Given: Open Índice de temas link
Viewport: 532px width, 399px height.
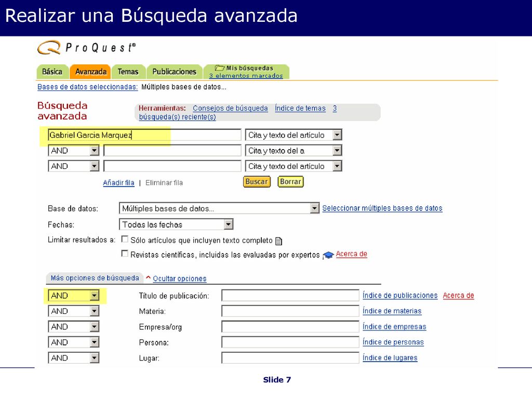Looking at the screenshot, I should click(x=300, y=108).
